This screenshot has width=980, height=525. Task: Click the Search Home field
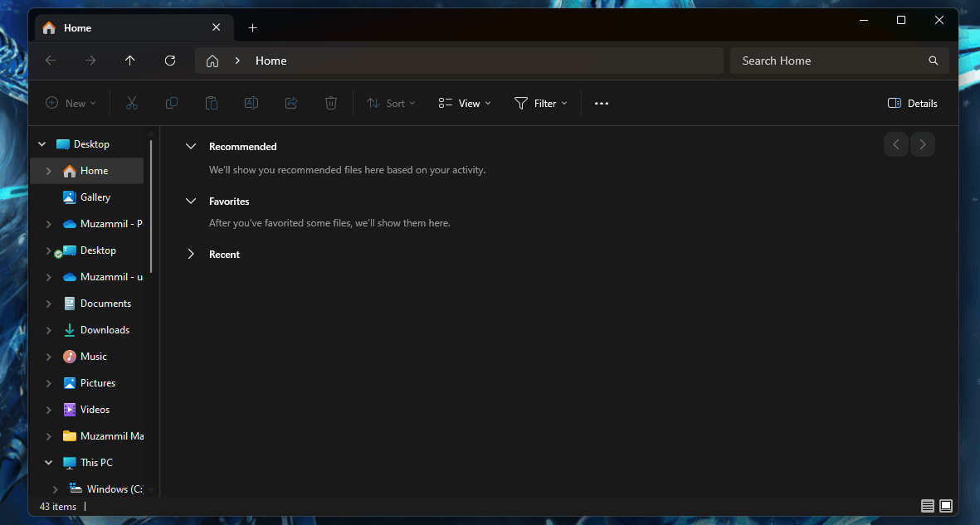tap(840, 61)
